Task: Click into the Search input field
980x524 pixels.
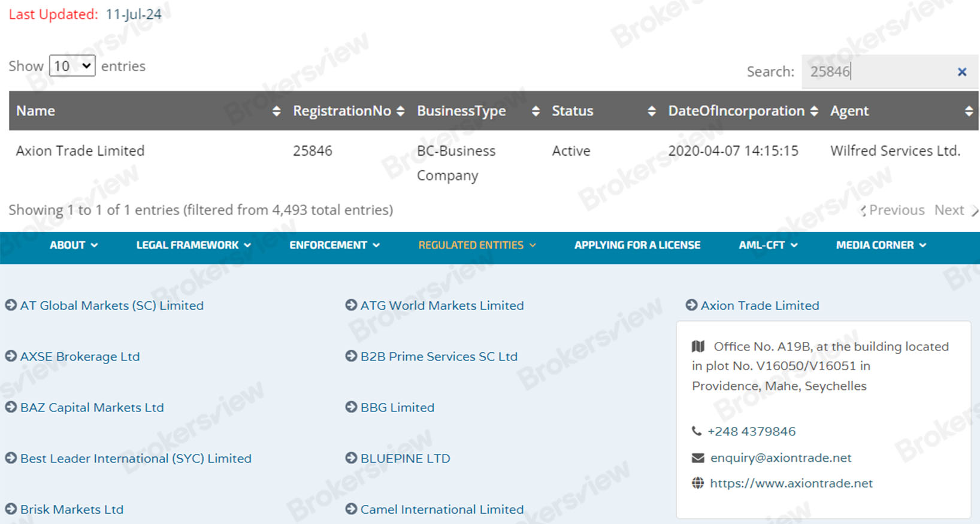Action: point(890,72)
